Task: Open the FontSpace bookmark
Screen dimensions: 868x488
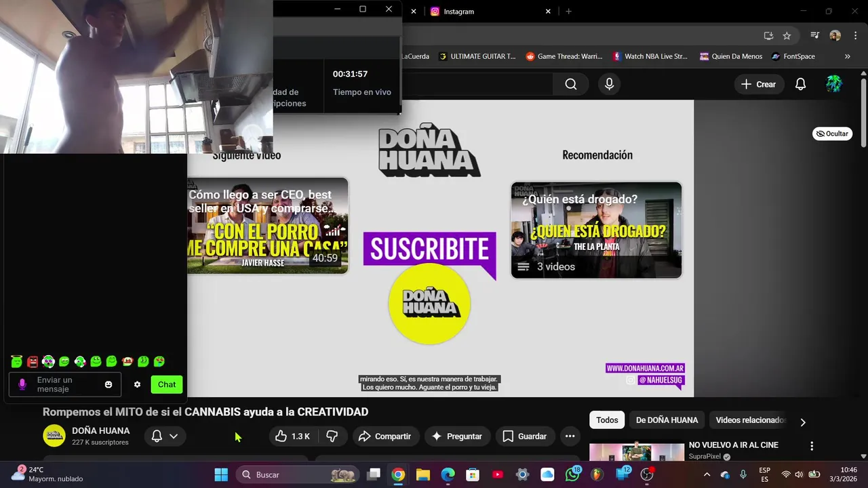Action: click(793, 56)
